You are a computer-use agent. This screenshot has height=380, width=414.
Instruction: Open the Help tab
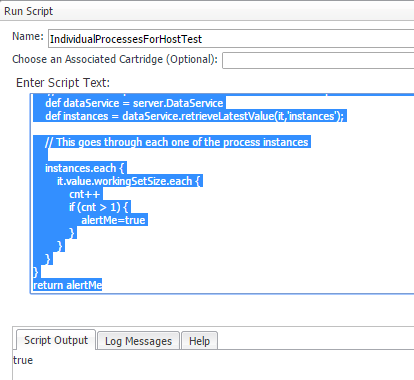coord(199,341)
